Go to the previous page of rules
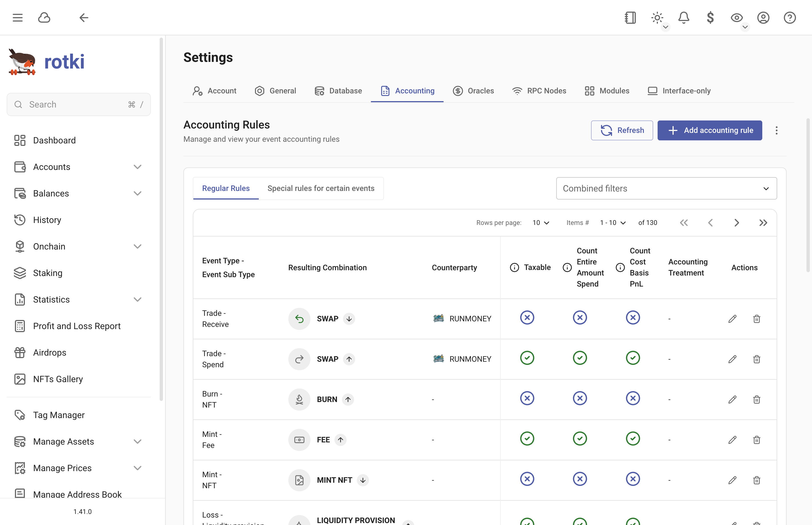This screenshot has width=812, height=525. pos(710,223)
